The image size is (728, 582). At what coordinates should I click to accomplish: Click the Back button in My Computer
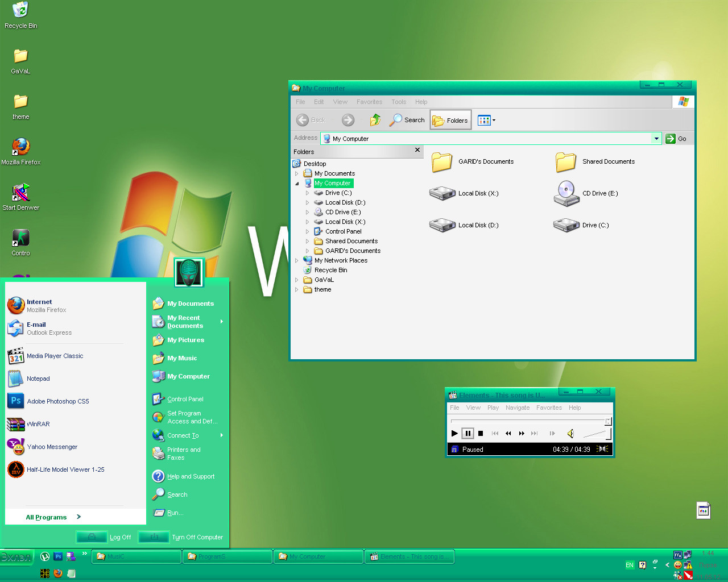pos(311,120)
